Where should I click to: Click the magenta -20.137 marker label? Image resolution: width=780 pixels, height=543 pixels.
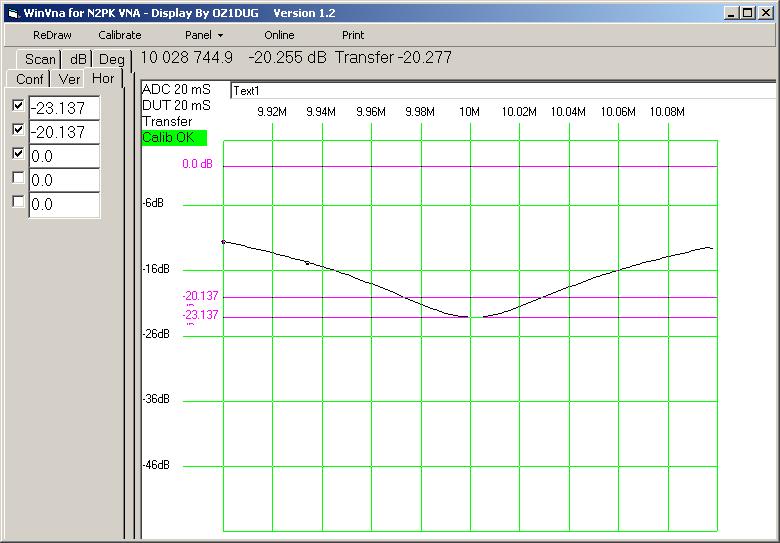(x=200, y=296)
